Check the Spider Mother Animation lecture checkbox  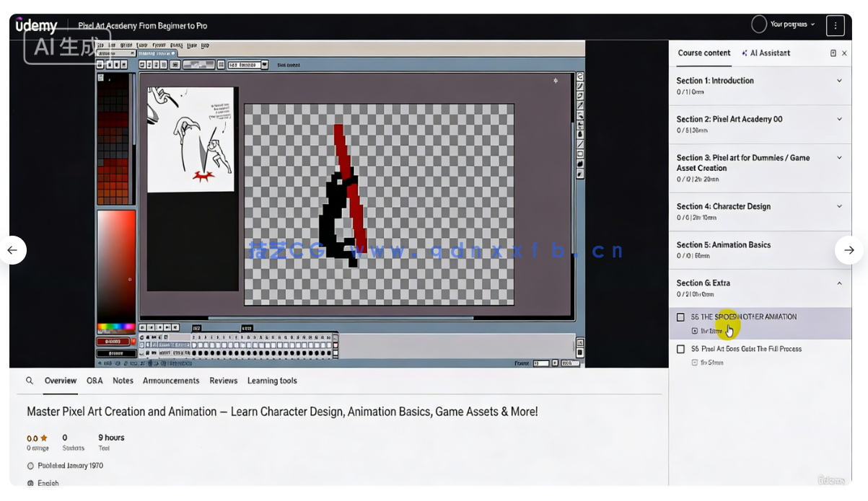(680, 317)
